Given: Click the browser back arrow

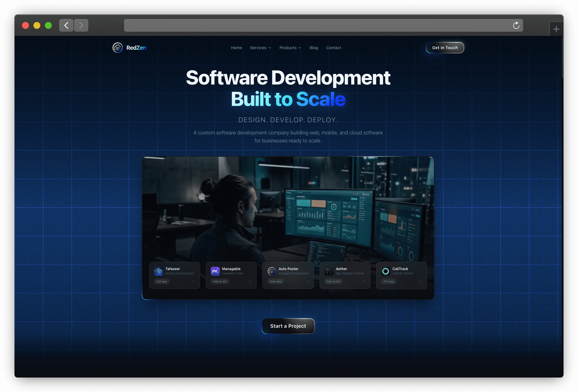Looking at the screenshot, I should coord(66,25).
